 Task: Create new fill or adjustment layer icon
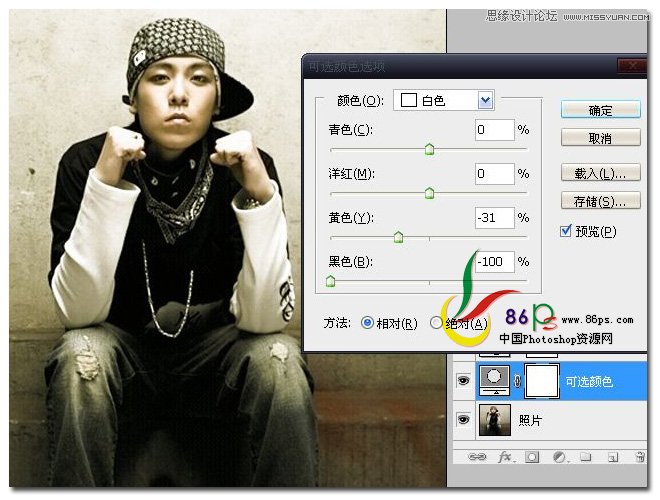pyautogui.click(x=559, y=457)
